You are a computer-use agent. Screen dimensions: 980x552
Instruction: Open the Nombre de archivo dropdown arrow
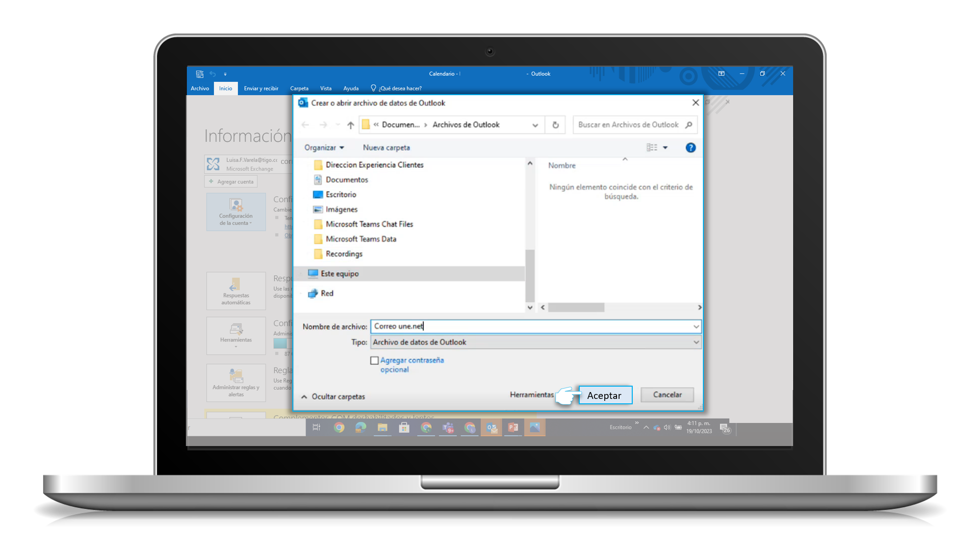(x=696, y=326)
